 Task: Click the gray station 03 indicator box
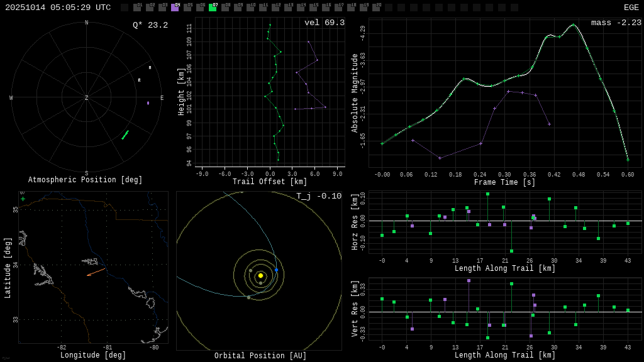162,8
